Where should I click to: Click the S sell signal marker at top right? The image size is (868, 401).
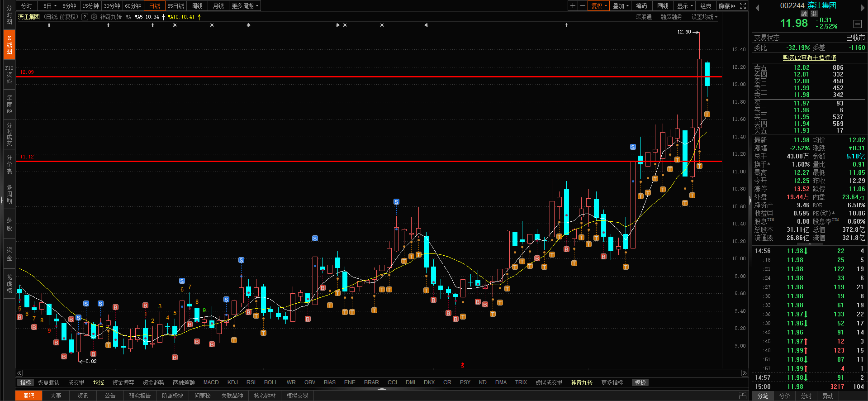tap(633, 147)
